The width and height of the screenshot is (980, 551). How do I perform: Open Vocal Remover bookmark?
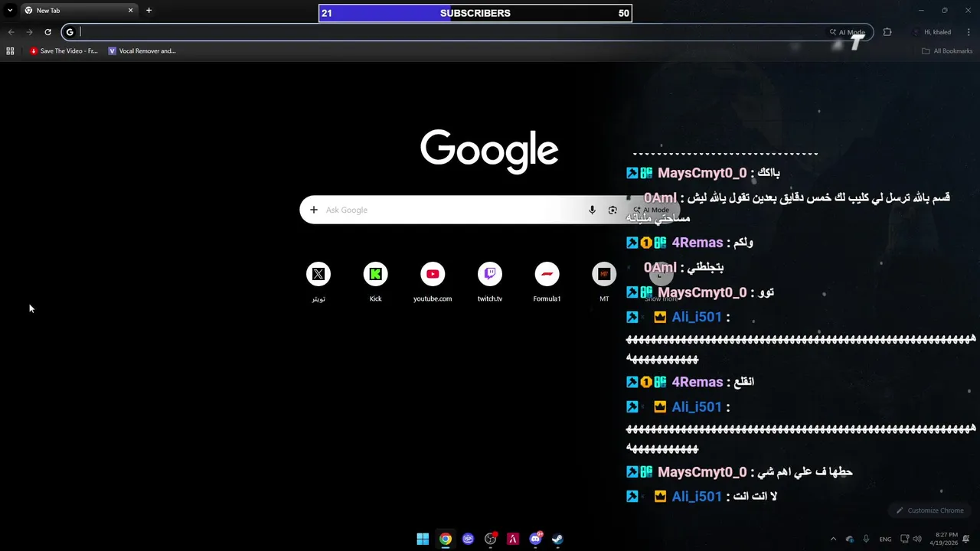coord(142,51)
